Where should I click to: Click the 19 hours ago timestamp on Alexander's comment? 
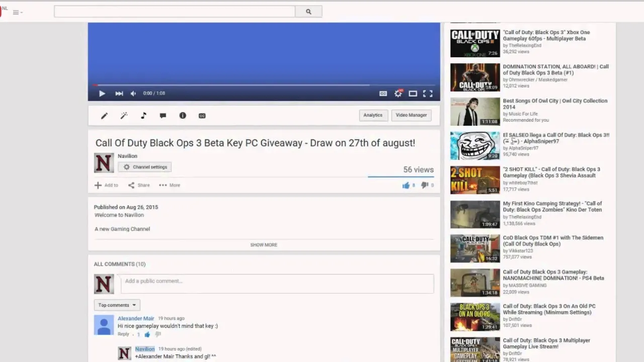171,318
